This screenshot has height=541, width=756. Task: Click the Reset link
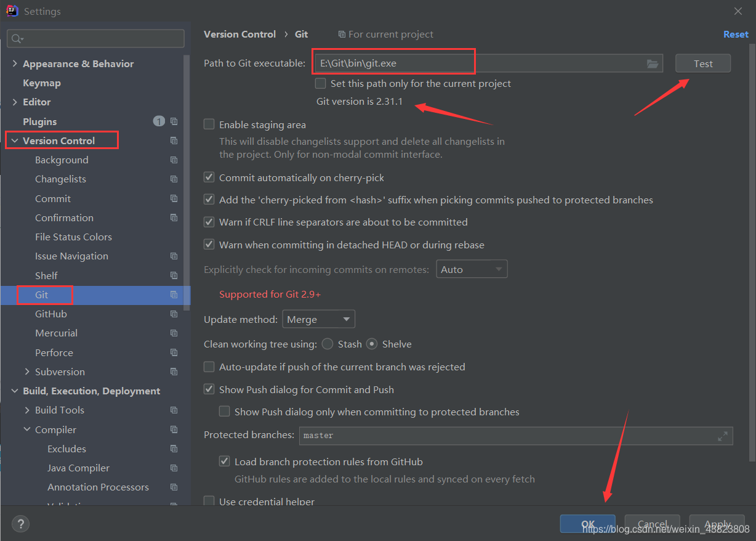(x=736, y=35)
